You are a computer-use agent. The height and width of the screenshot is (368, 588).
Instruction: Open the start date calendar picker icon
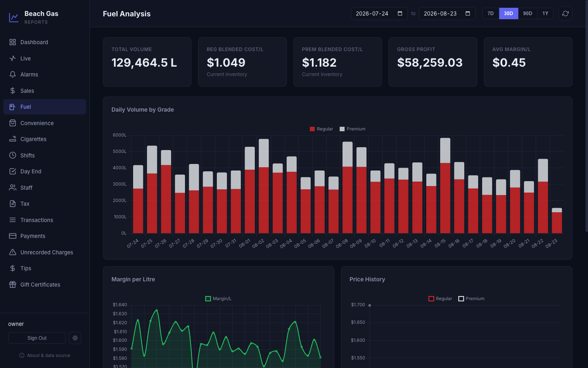(400, 13)
